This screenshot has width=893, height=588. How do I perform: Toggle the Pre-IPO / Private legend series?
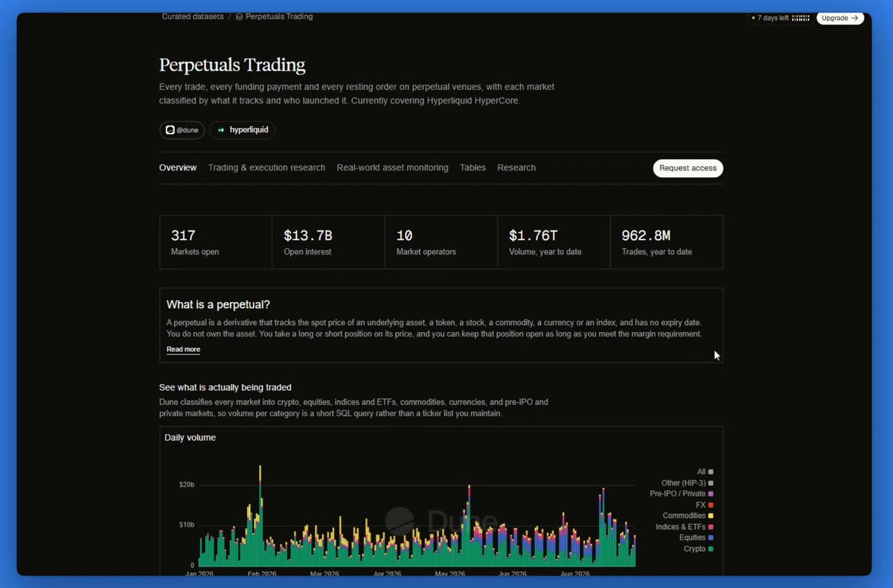point(682,493)
